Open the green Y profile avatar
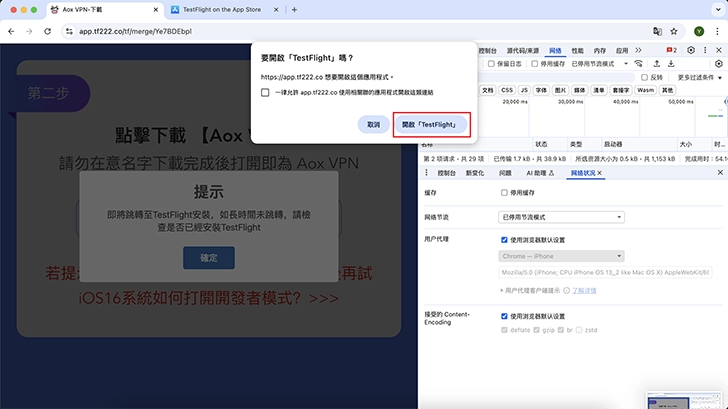728x409 pixels. tap(699, 32)
